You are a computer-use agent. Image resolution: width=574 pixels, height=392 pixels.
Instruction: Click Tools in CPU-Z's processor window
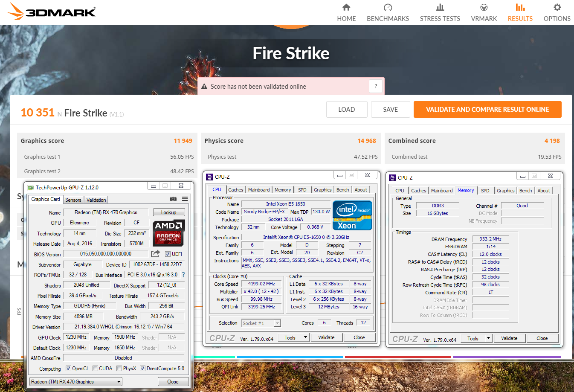tap(290, 337)
